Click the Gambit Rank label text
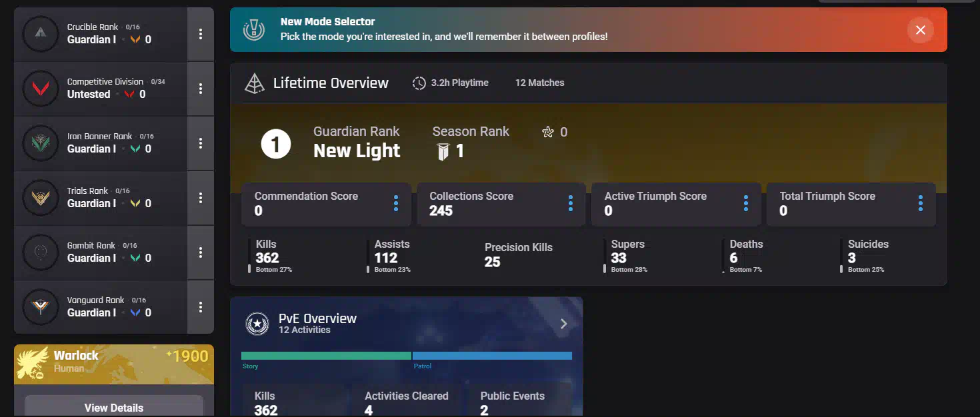This screenshot has width=980, height=417. pos(91,246)
